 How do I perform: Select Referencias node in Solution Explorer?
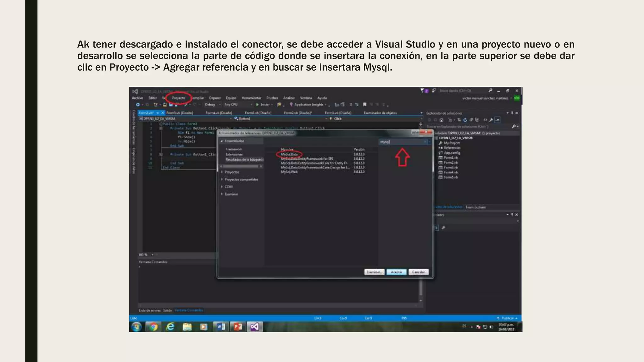coord(452,148)
